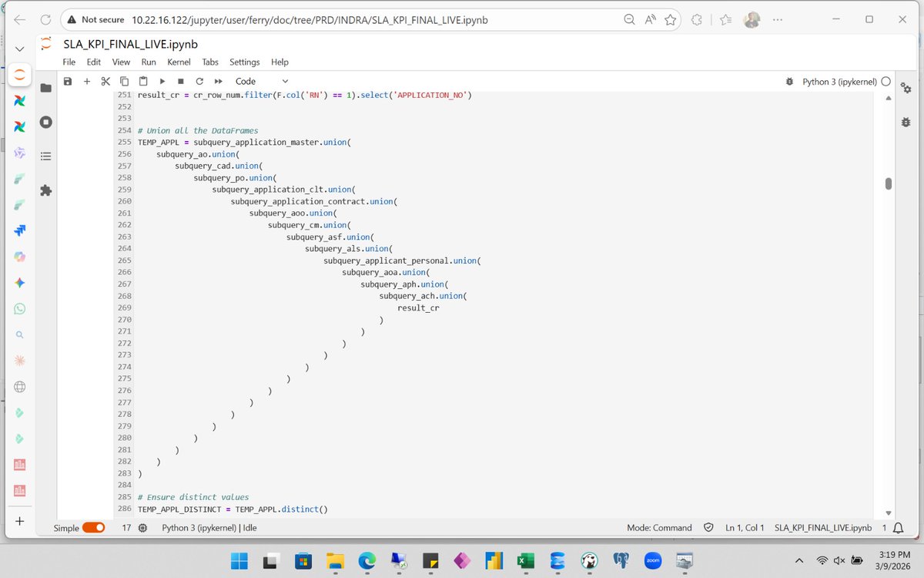The image size is (924, 578).
Task: Paste cell from clipboard via toolbar icon
Action: (143, 81)
